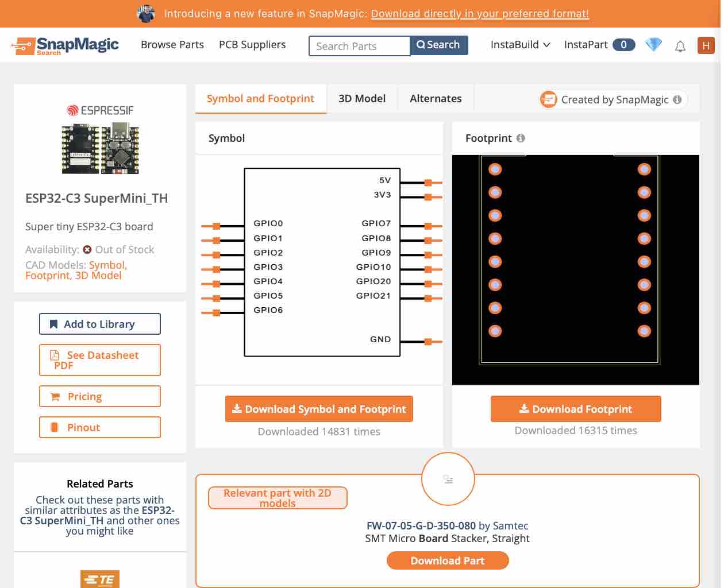The image size is (724, 588).
Task: Switch to the 3D Model tab
Action: pos(362,99)
